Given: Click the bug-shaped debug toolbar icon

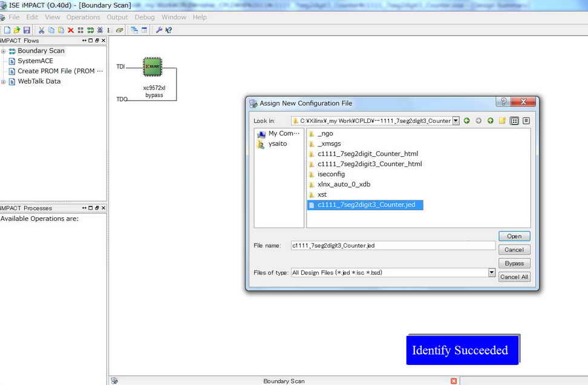Looking at the screenshot, I should [100, 30].
